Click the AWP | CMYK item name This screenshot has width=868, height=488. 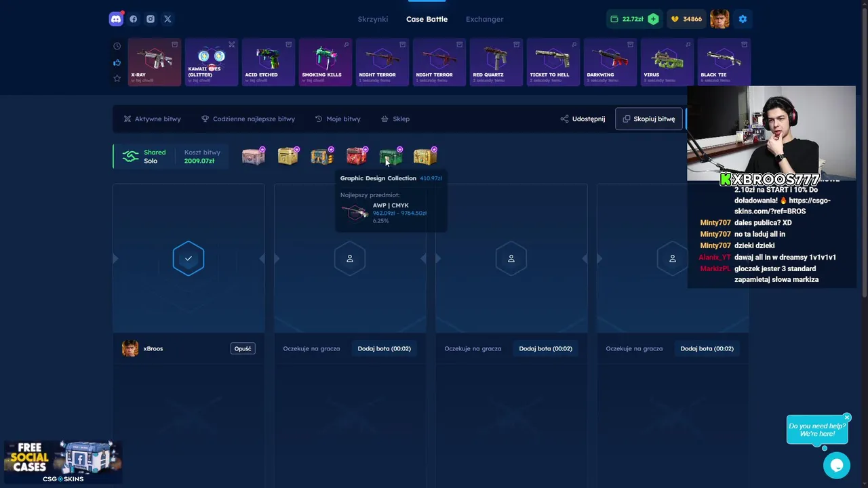(391, 205)
